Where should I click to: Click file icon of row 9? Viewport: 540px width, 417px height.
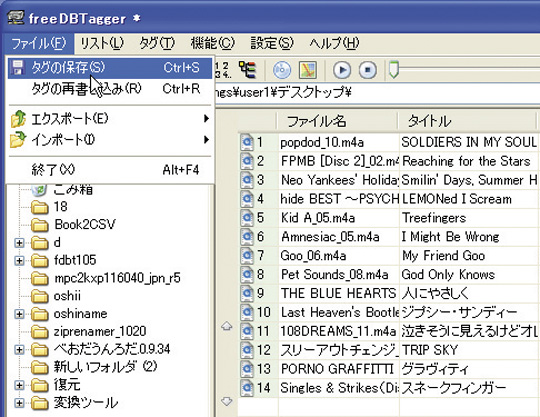click(x=247, y=293)
